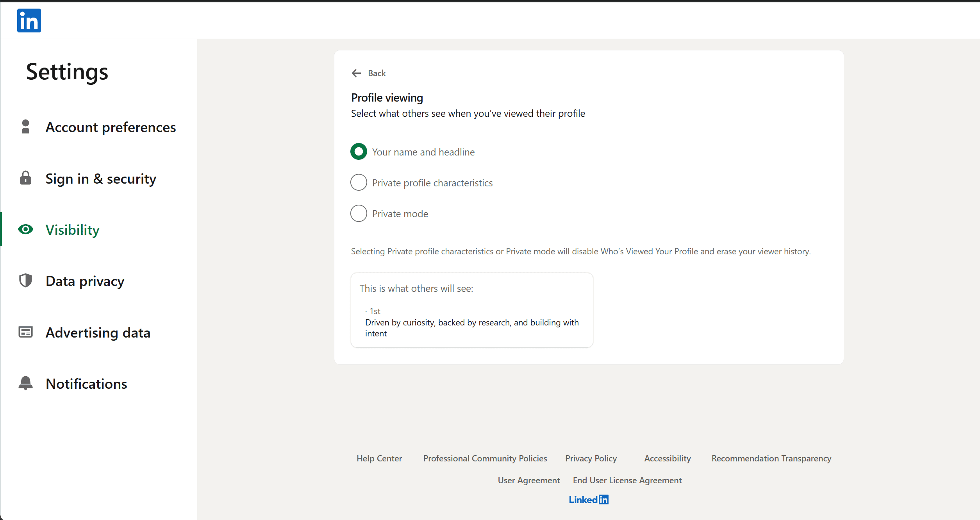Open Account preferences settings section
The width and height of the screenshot is (980, 520).
(x=111, y=127)
